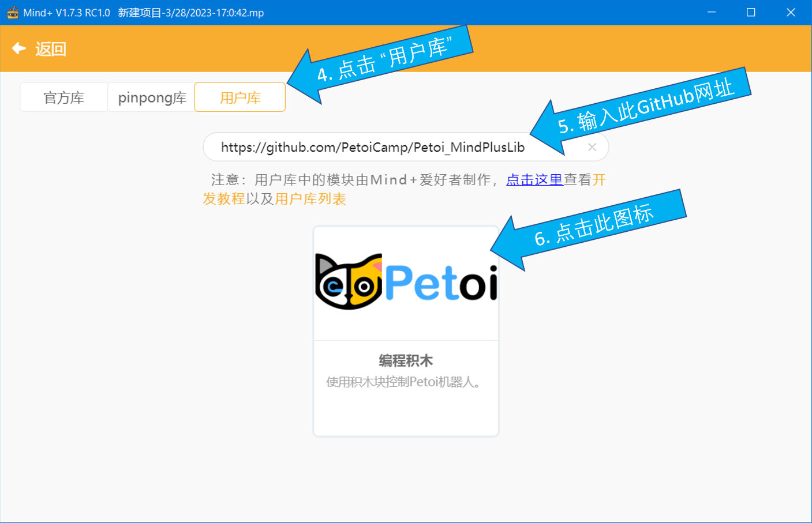
Task: Clear the URL field with X icon
Action: point(592,147)
